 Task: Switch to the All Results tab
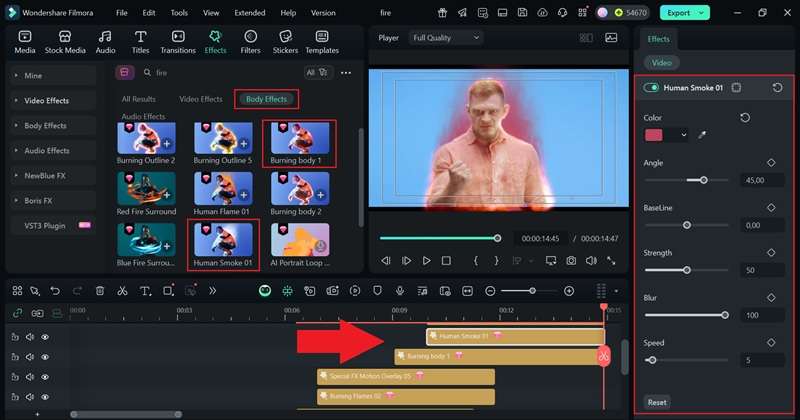pos(139,99)
